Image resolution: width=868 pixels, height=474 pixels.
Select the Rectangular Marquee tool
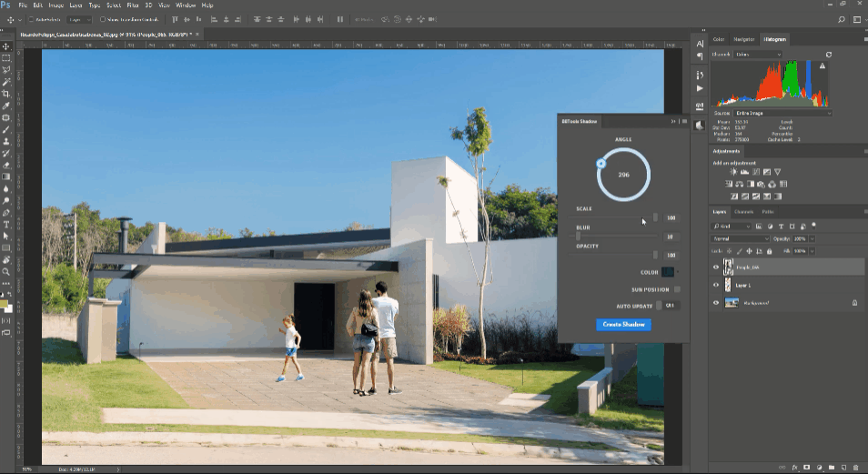coord(6,58)
